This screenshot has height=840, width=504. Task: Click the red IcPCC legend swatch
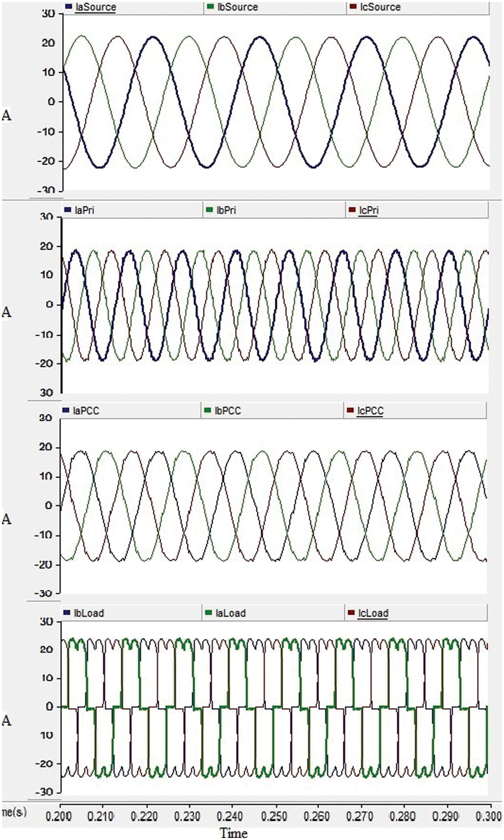[x=350, y=411]
